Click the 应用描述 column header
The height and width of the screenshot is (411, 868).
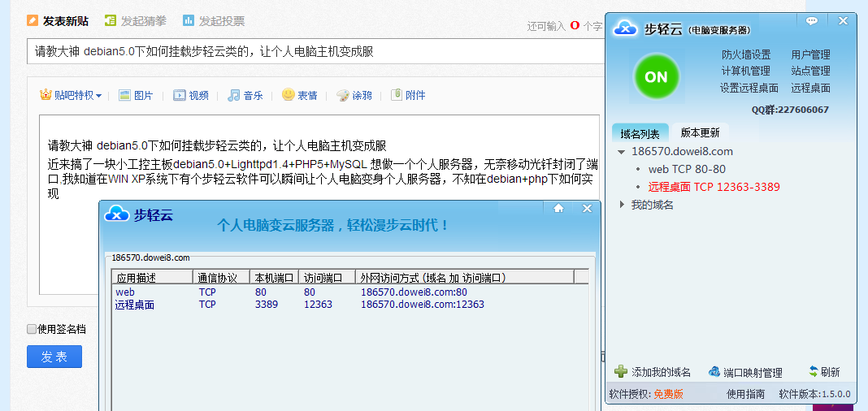(x=152, y=277)
